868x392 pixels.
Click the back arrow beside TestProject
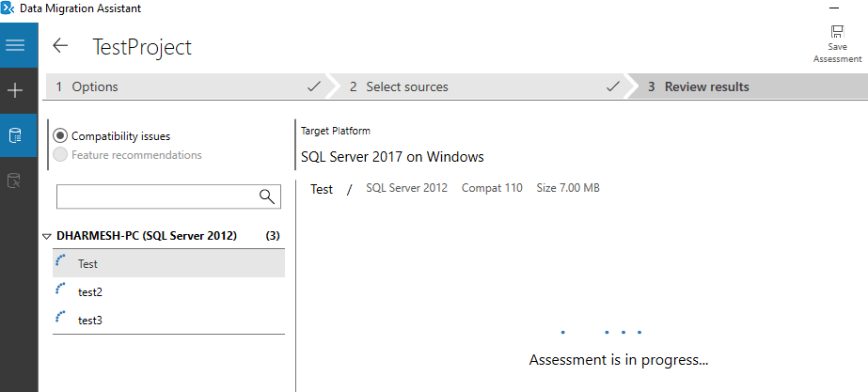coord(61,46)
